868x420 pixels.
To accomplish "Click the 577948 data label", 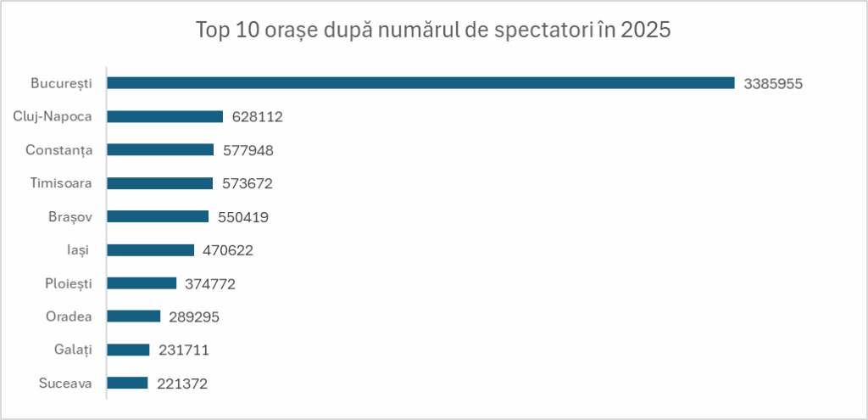I will pyautogui.click(x=248, y=151).
